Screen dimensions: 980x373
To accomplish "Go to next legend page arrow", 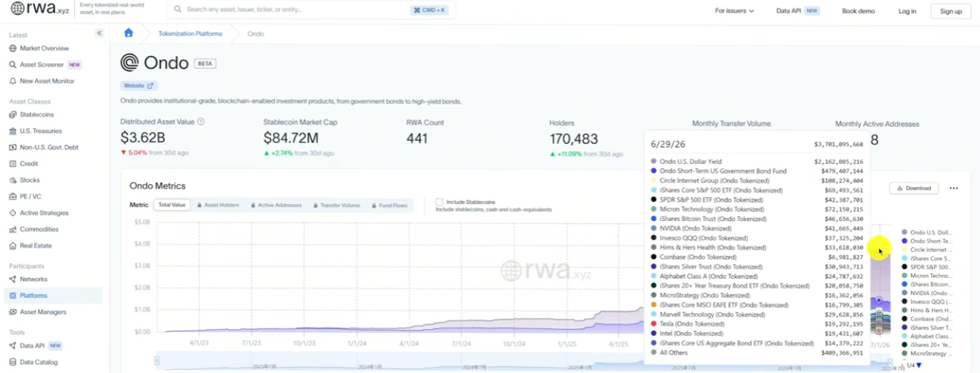I will (x=919, y=366).
